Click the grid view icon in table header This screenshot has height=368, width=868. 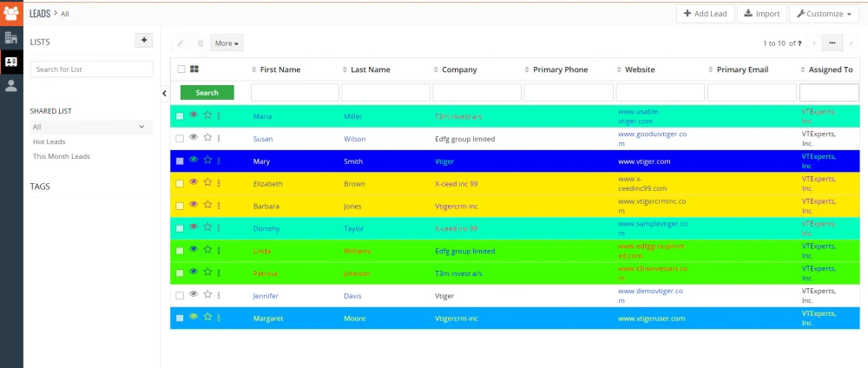[x=194, y=69]
